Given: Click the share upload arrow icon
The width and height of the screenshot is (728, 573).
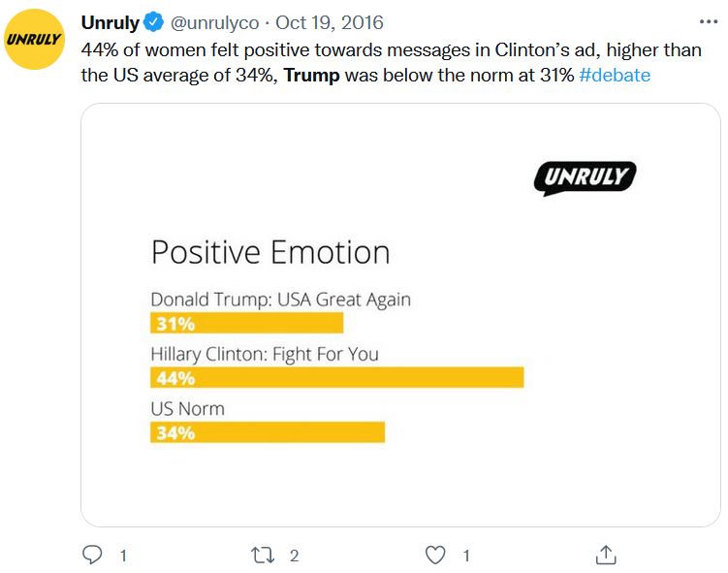Looking at the screenshot, I should pyautogui.click(x=606, y=555).
